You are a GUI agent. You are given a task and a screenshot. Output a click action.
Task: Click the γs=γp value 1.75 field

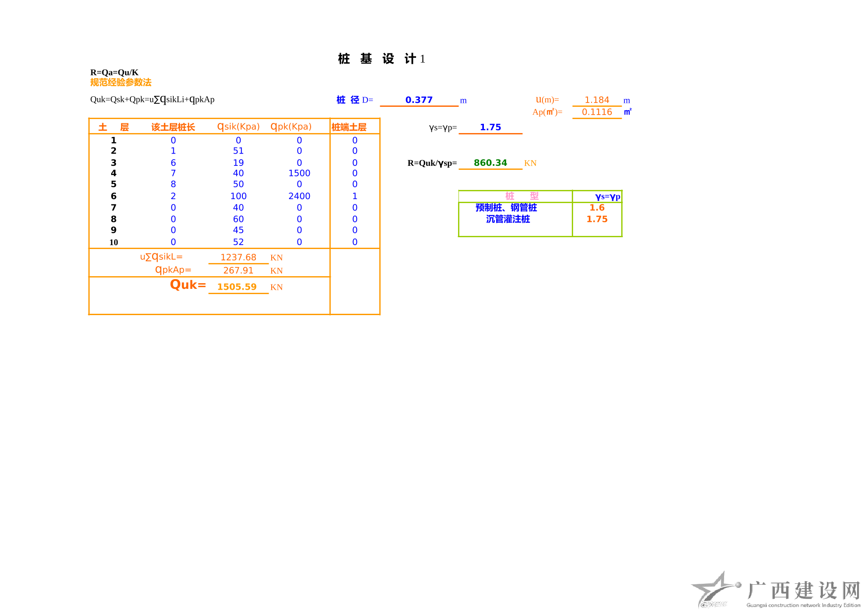[490, 127]
